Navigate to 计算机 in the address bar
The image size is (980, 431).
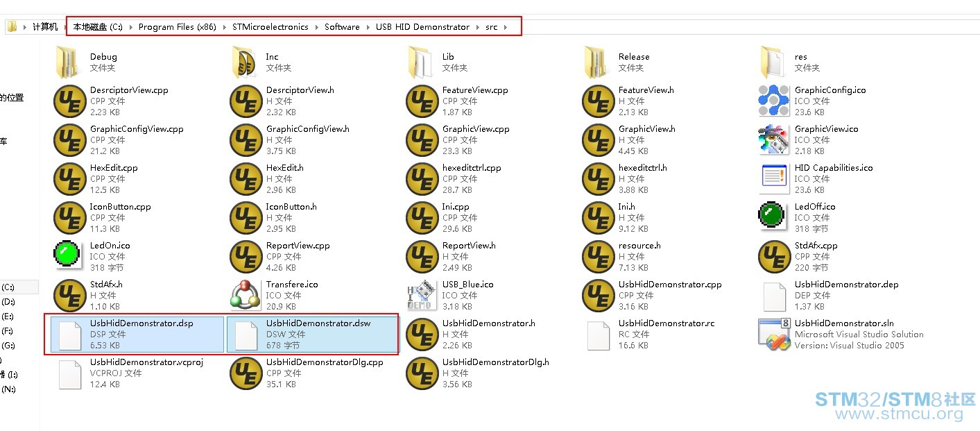45,27
